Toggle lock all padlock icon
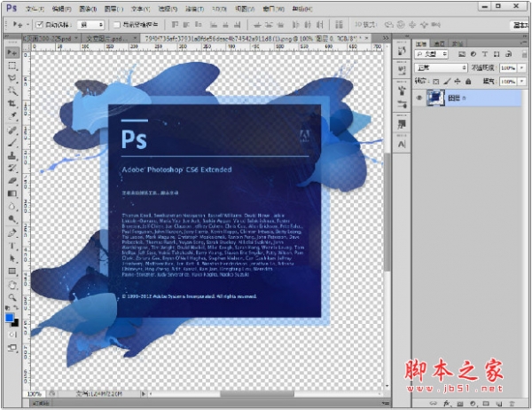532x410 pixels. [x=468, y=82]
